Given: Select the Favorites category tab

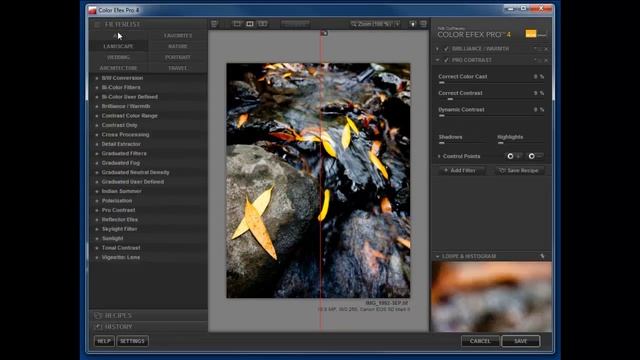Looking at the screenshot, I should pos(178,36).
